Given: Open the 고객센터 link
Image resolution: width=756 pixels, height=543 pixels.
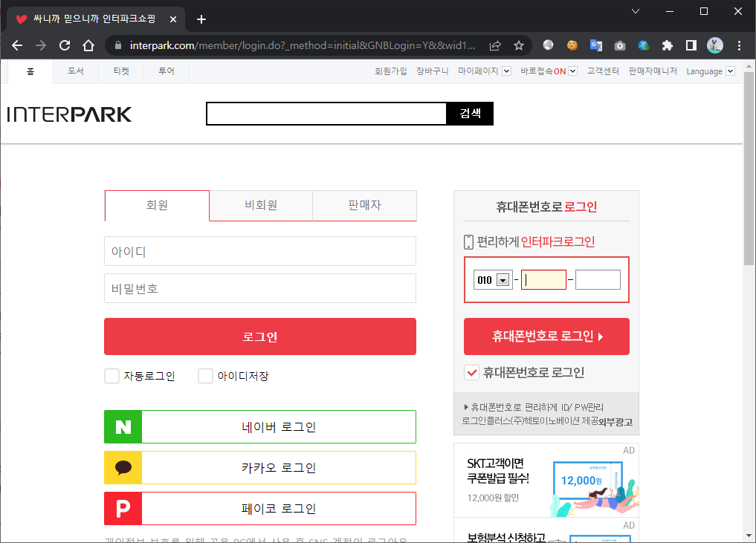Looking at the screenshot, I should 603,71.
